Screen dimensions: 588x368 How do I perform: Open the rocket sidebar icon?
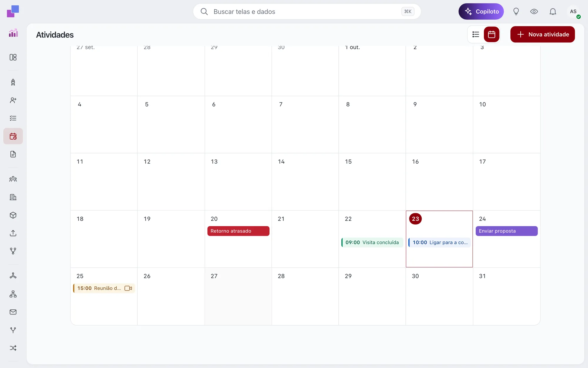click(x=13, y=82)
